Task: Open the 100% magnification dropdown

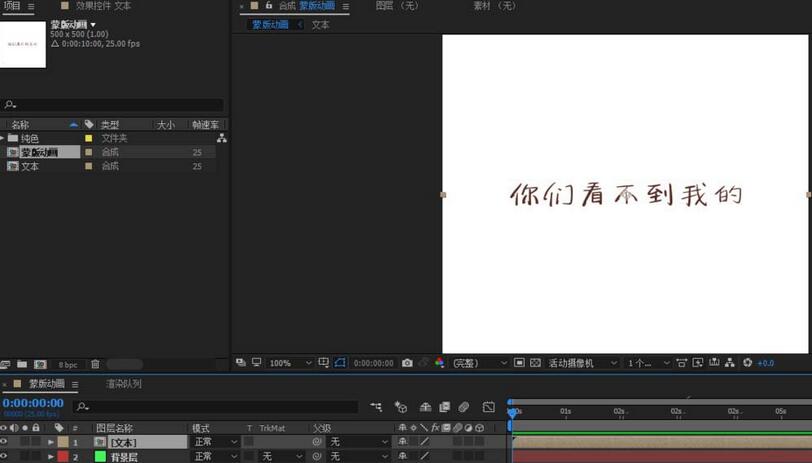Action: [x=290, y=363]
